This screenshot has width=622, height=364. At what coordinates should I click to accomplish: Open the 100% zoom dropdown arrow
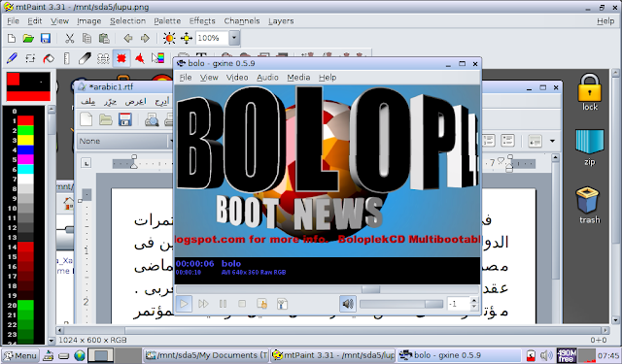click(x=234, y=38)
